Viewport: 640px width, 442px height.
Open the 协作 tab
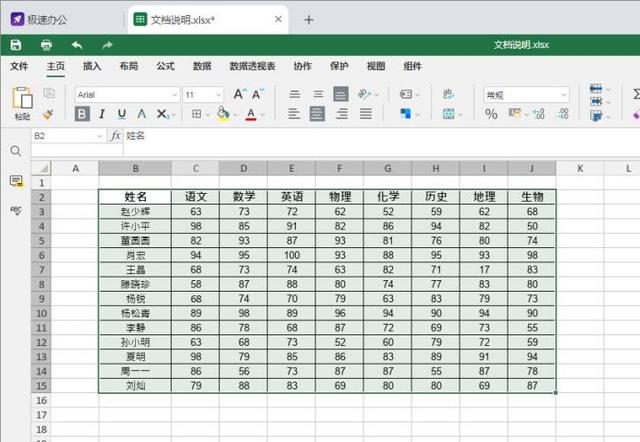point(302,66)
